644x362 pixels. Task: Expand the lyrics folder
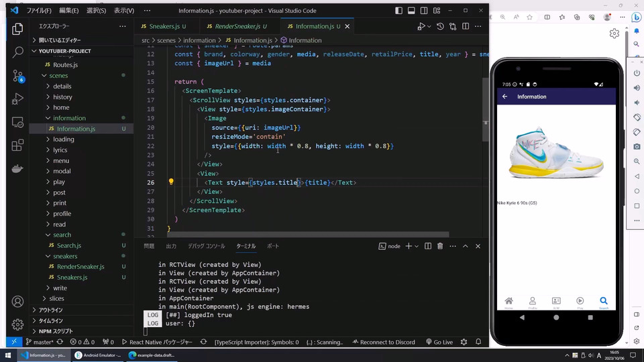coord(60,150)
